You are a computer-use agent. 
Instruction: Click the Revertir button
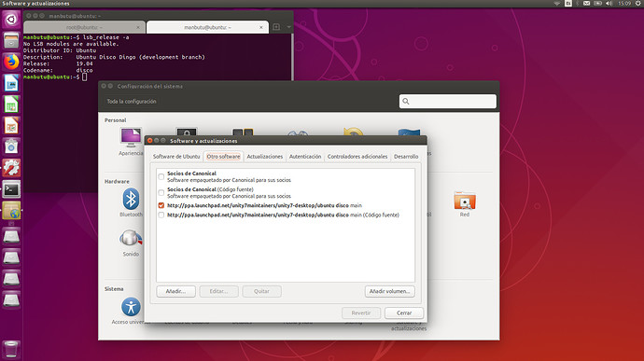point(361,312)
